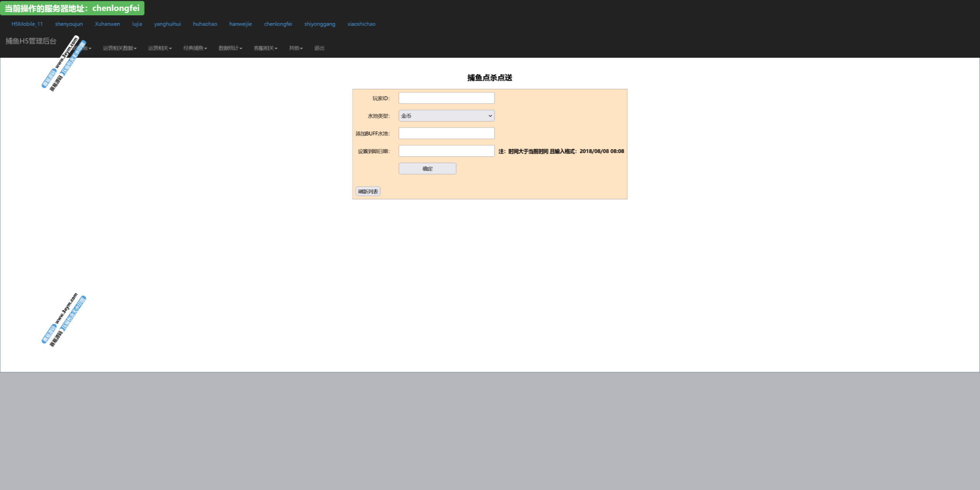
Task: Open the 经典捕鱼 menu
Action: tap(195, 48)
